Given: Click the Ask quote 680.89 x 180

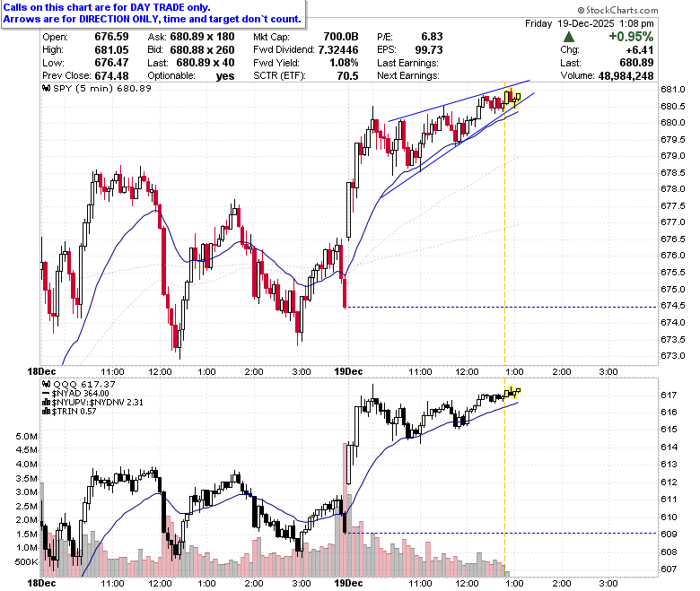Looking at the screenshot, I should click(x=202, y=37).
